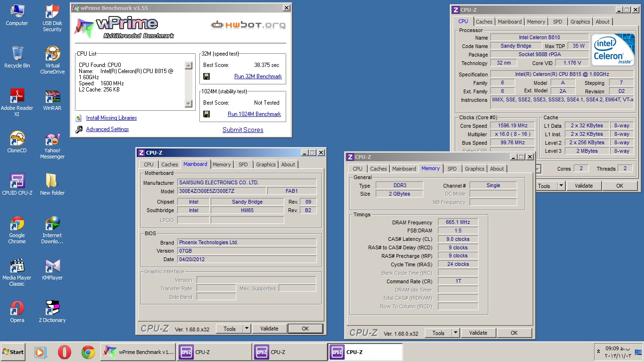Open Internet Download Manager shortcut

52,230
